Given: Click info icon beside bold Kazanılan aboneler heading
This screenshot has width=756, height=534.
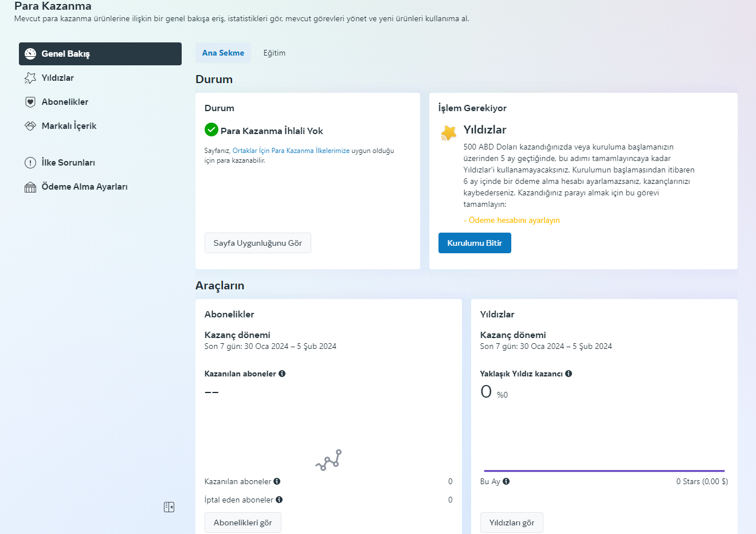Looking at the screenshot, I should (x=282, y=374).
